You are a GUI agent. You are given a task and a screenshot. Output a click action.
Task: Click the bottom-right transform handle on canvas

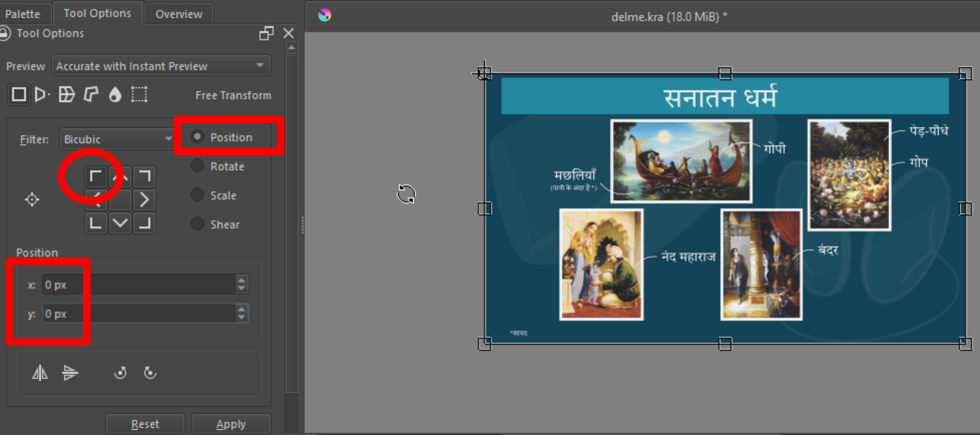click(966, 344)
